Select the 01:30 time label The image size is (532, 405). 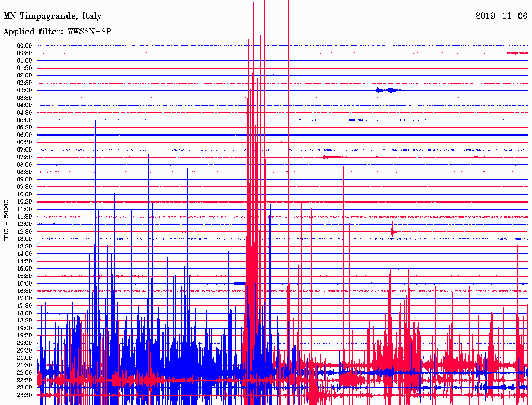pos(24,68)
